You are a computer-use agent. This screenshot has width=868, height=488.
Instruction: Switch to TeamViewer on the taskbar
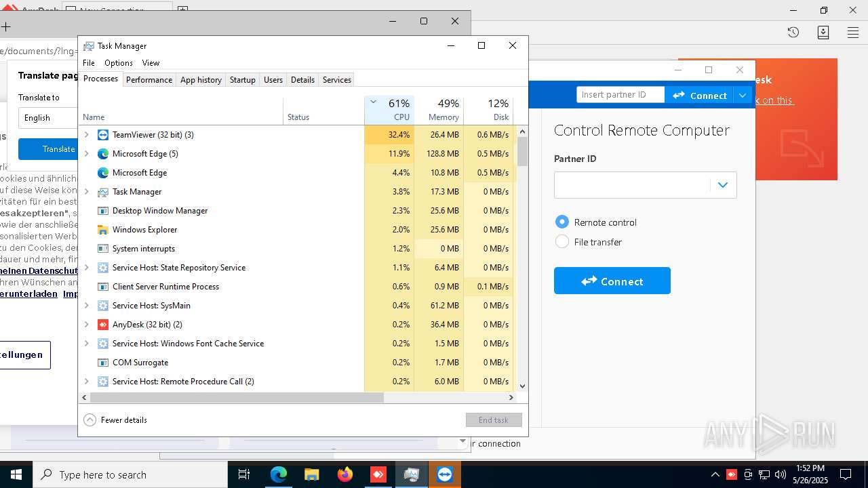445,474
